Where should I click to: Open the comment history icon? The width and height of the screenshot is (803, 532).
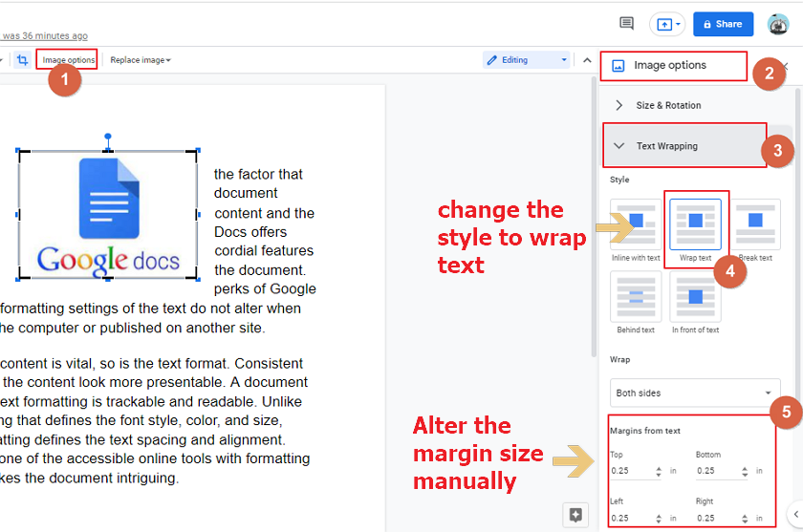click(x=626, y=24)
